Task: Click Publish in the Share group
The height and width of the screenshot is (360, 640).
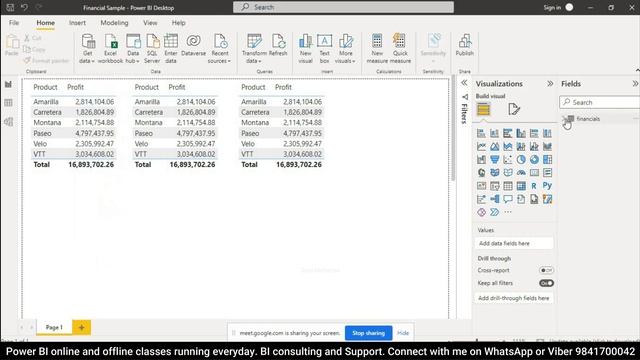Action: (464, 46)
